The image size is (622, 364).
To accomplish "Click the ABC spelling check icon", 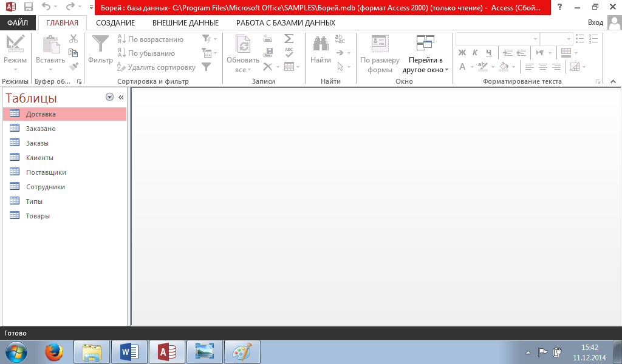I will click(x=289, y=52).
